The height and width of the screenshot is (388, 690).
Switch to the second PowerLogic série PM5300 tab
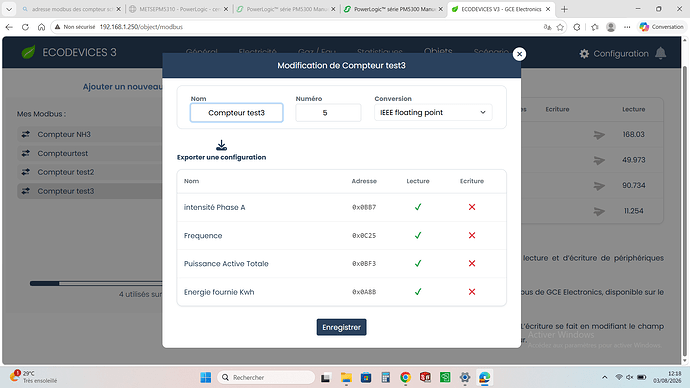click(x=393, y=9)
